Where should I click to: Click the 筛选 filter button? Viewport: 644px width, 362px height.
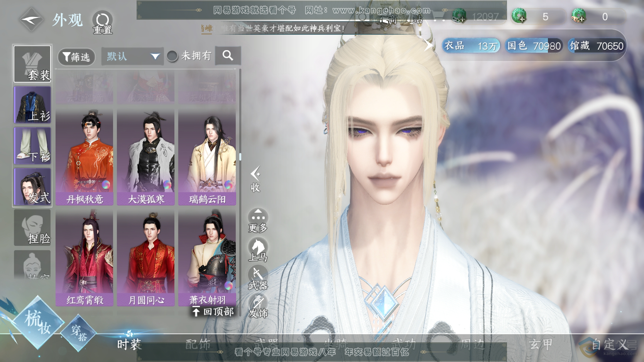point(76,57)
